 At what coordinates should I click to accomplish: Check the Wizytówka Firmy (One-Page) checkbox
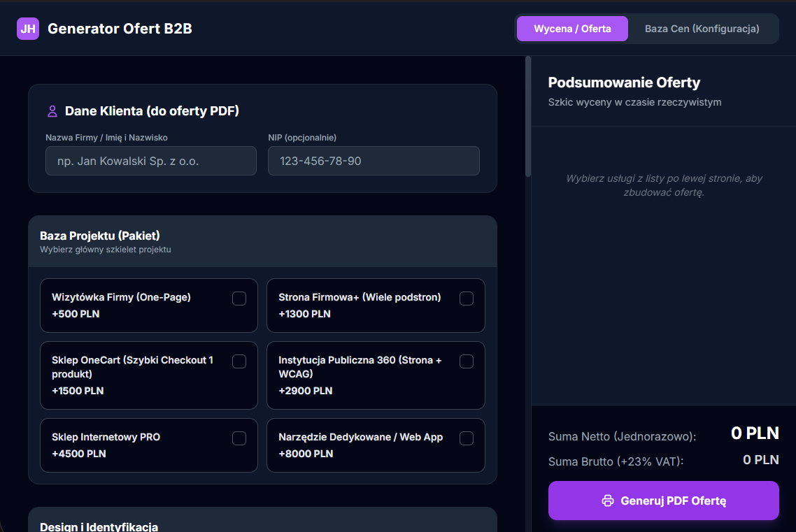point(239,299)
